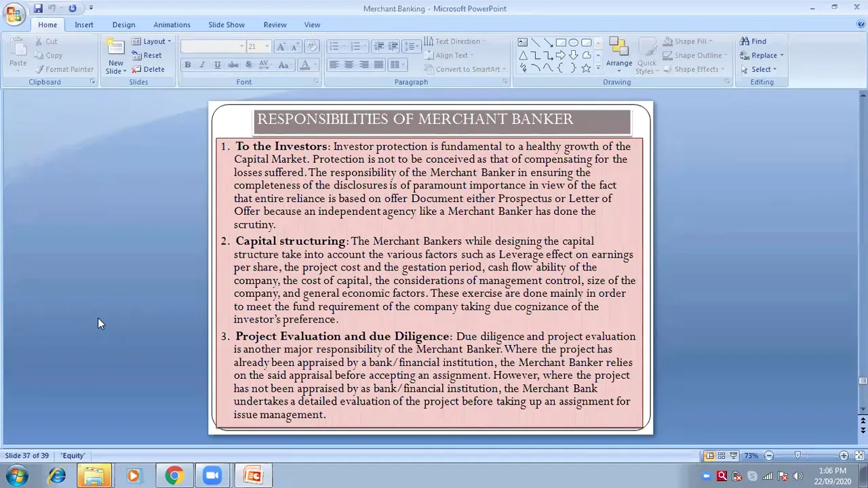This screenshot has width=868, height=488.
Task: Open the View tab
Action: click(312, 24)
